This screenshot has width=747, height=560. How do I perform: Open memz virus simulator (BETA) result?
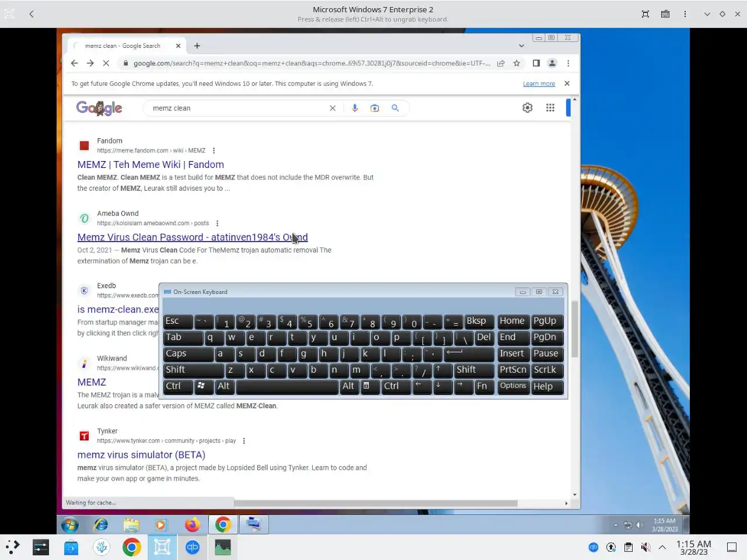(x=141, y=455)
